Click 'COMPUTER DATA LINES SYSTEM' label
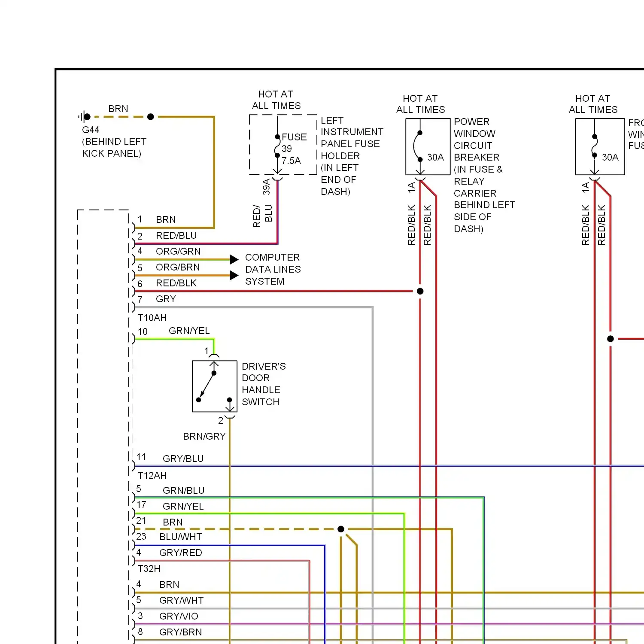 tap(273, 269)
